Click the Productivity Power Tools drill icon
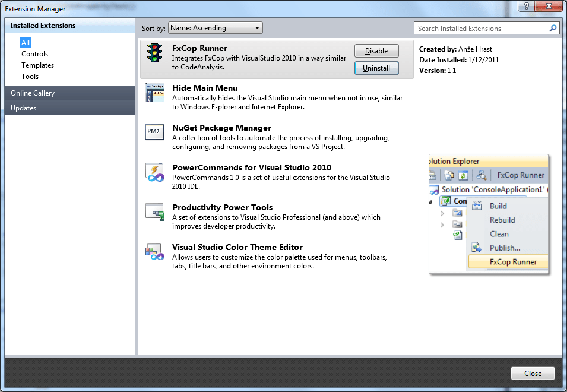Image resolution: width=567 pixels, height=392 pixels. coord(155,212)
